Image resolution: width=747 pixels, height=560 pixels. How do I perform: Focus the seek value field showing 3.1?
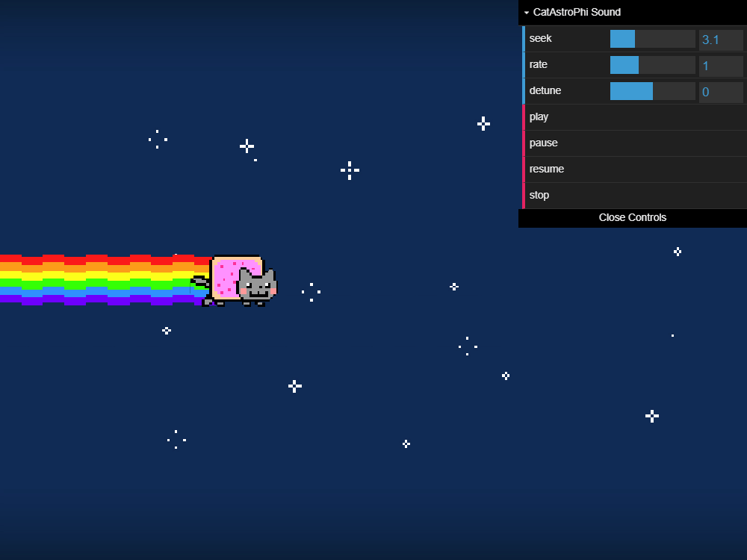[x=720, y=40]
